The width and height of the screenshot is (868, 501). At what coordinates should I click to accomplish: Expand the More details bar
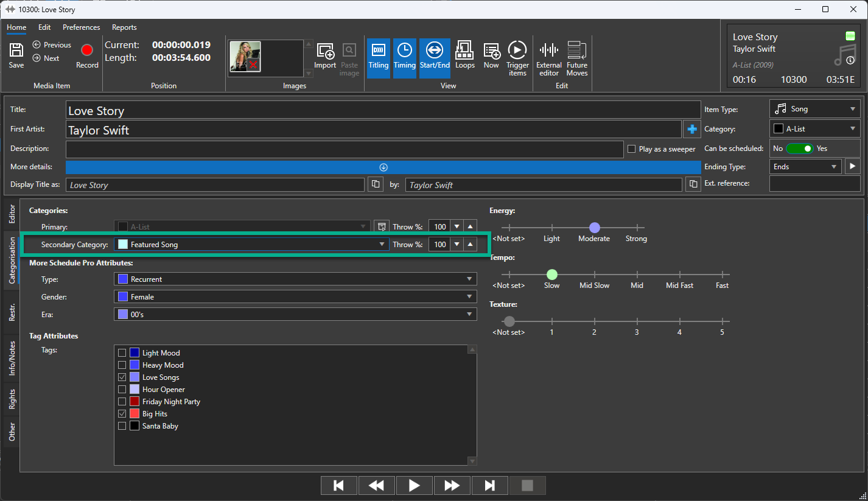tap(383, 167)
